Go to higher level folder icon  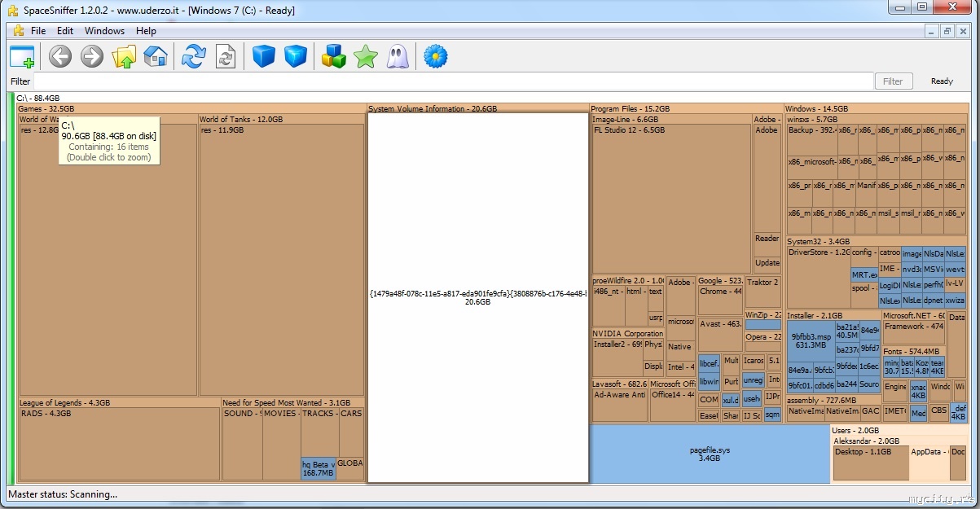(x=124, y=56)
